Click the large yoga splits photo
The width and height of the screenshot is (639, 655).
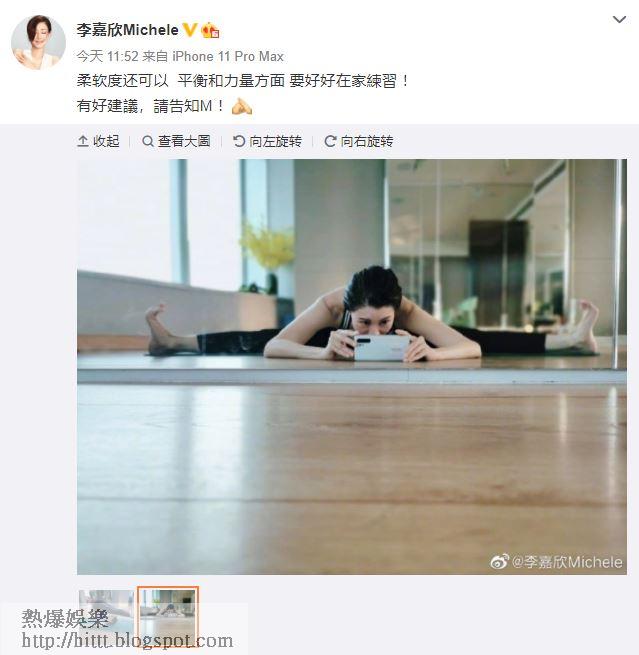pos(352,366)
